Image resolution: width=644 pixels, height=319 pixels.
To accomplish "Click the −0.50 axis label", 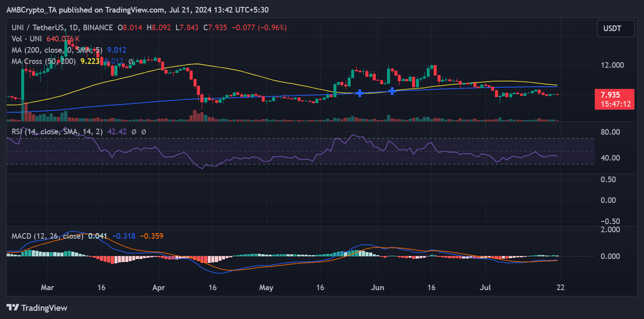I will (611, 221).
